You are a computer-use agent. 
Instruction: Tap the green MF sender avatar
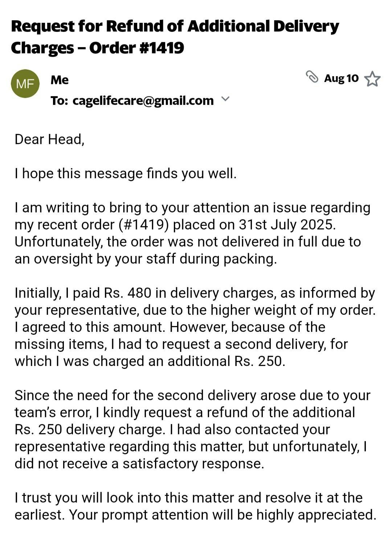point(25,84)
